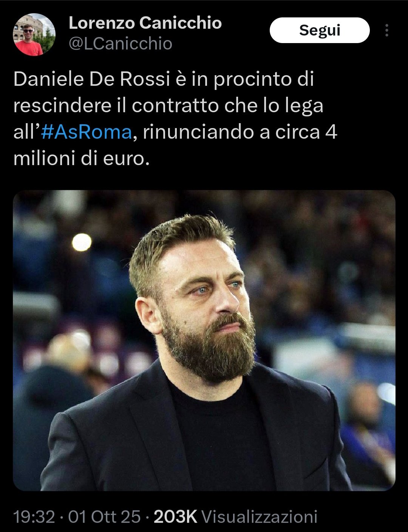Click the @LCanicchio handle
Screen dimensions: 408x532
(120, 44)
